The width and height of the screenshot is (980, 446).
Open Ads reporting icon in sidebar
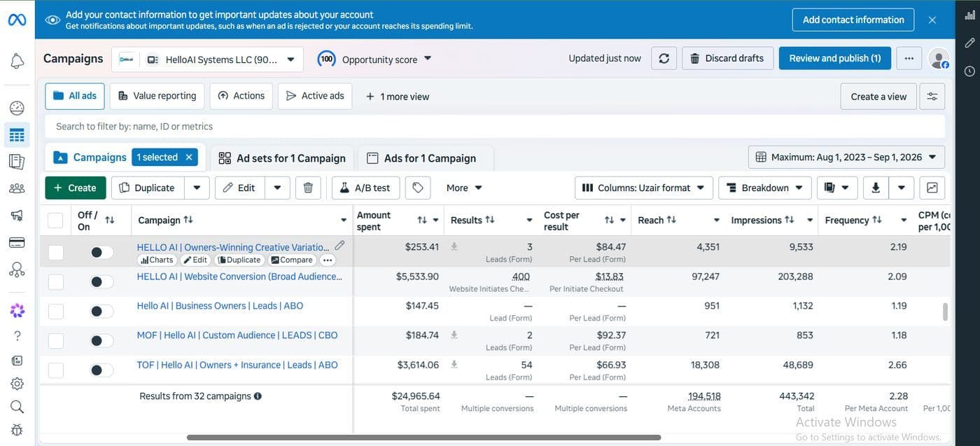pos(17,162)
